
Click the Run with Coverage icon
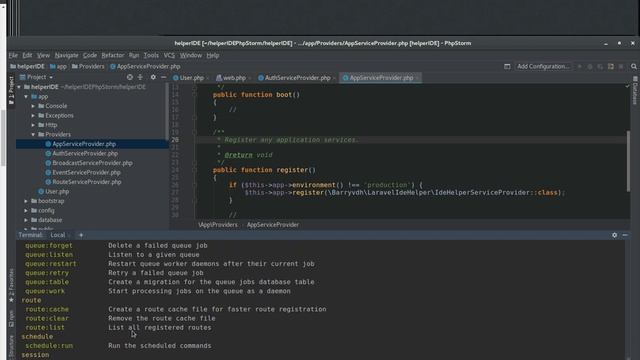(x=600, y=66)
